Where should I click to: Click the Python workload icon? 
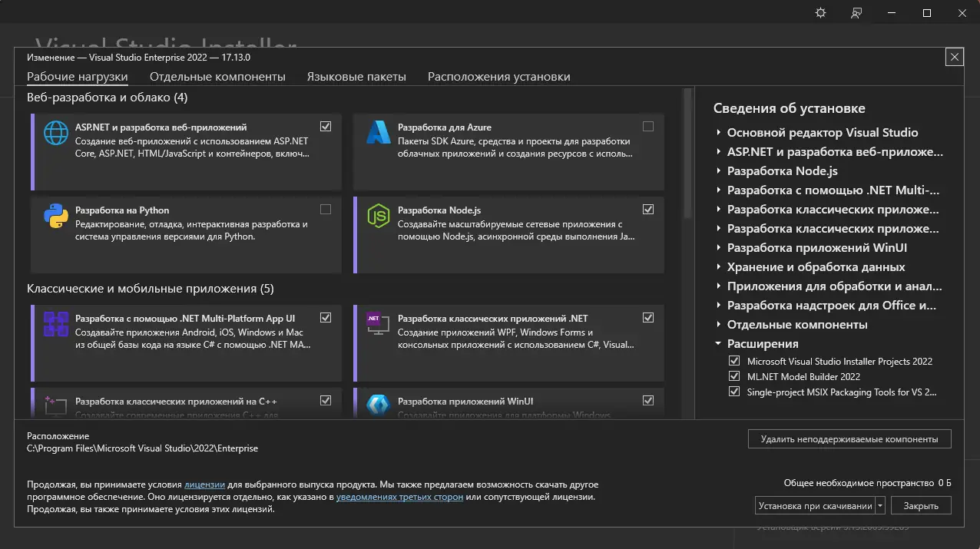pyautogui.click(x=56, y=217)
